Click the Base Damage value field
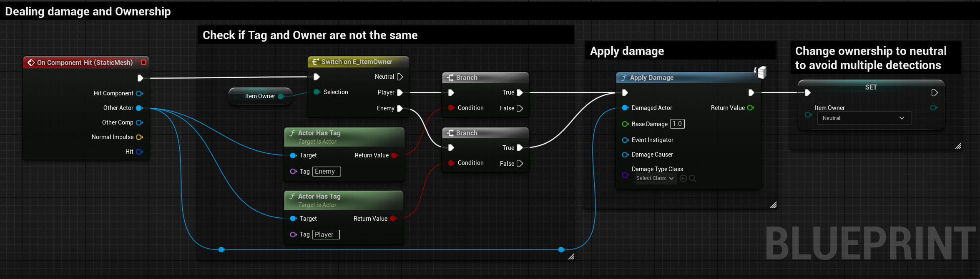Image resolution: width=980 pixels, height=279 pixels. click(677, 124)
